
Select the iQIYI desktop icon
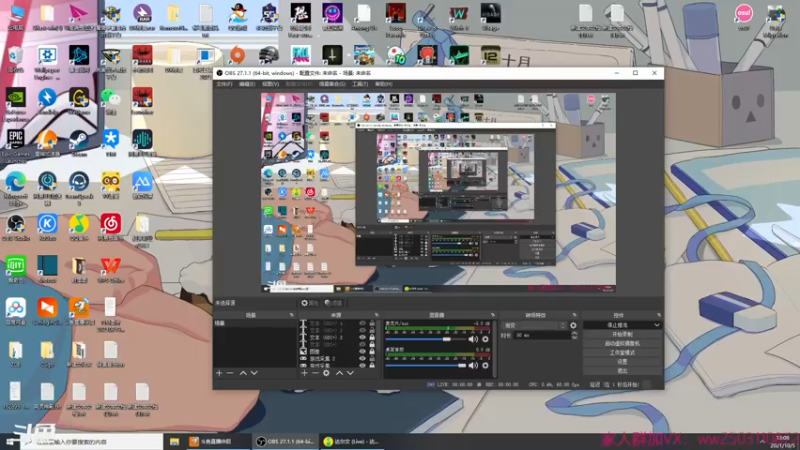(16, 269)
